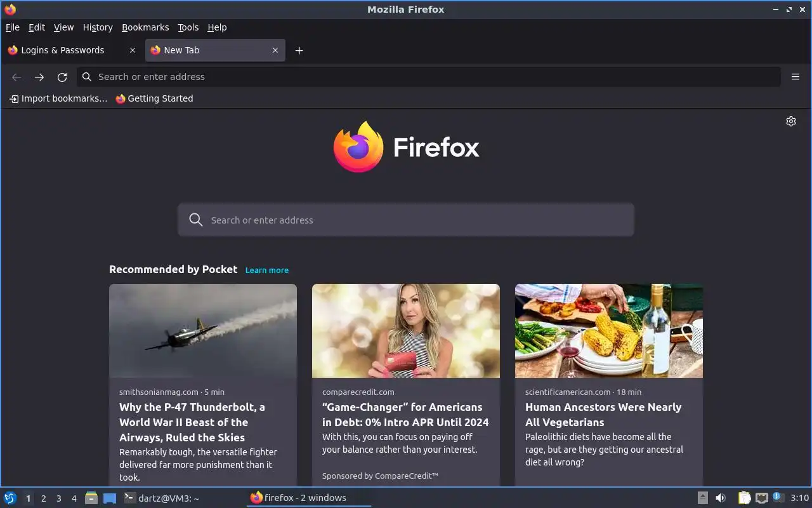The height and width of the screenshot is (508, 812).
Task: Click the show desktop icon in taskbar
Action: pyautogui.click(x=110, y=498)
